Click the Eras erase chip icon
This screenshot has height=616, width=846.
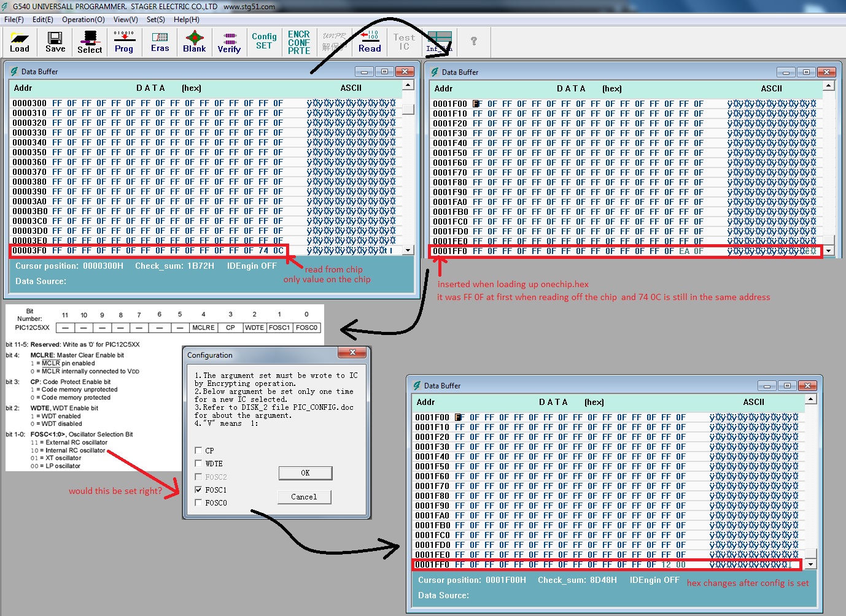click(160, 42)
